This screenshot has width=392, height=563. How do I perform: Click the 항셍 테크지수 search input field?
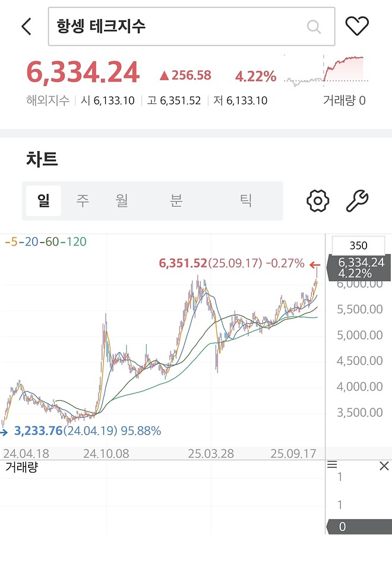click(x=178, y=27)
